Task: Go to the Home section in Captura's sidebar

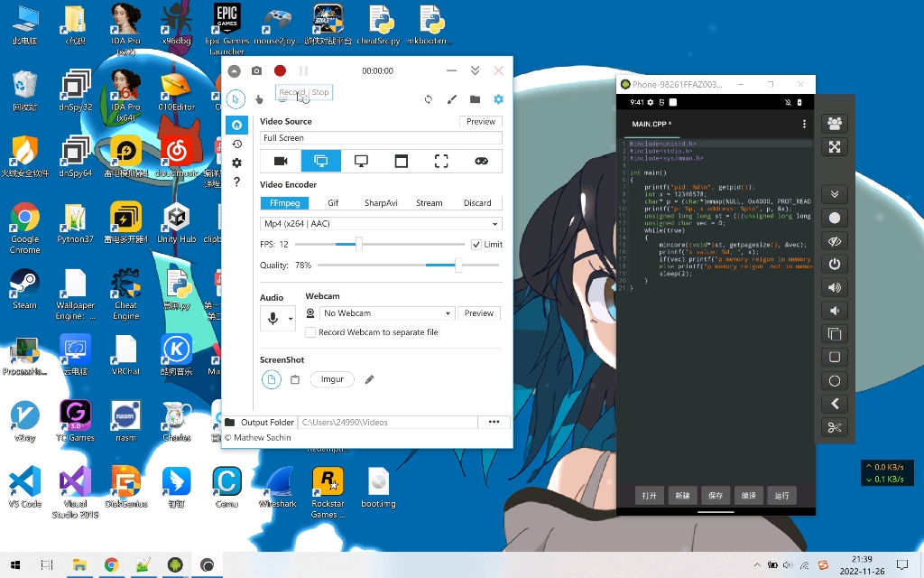Action: (237, 125)
